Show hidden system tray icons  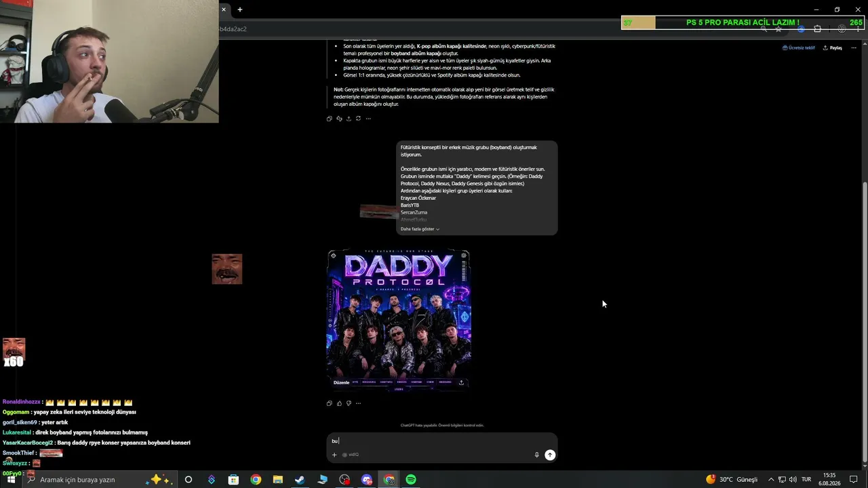tap(771, 479)
